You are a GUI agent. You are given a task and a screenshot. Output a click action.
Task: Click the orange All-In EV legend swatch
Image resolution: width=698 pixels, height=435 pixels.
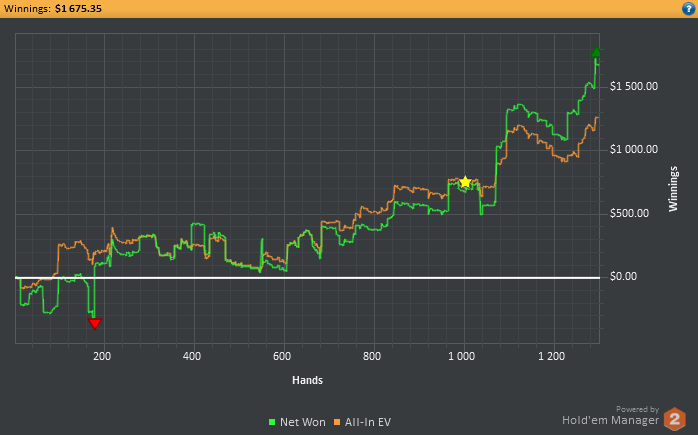[337, 422]
